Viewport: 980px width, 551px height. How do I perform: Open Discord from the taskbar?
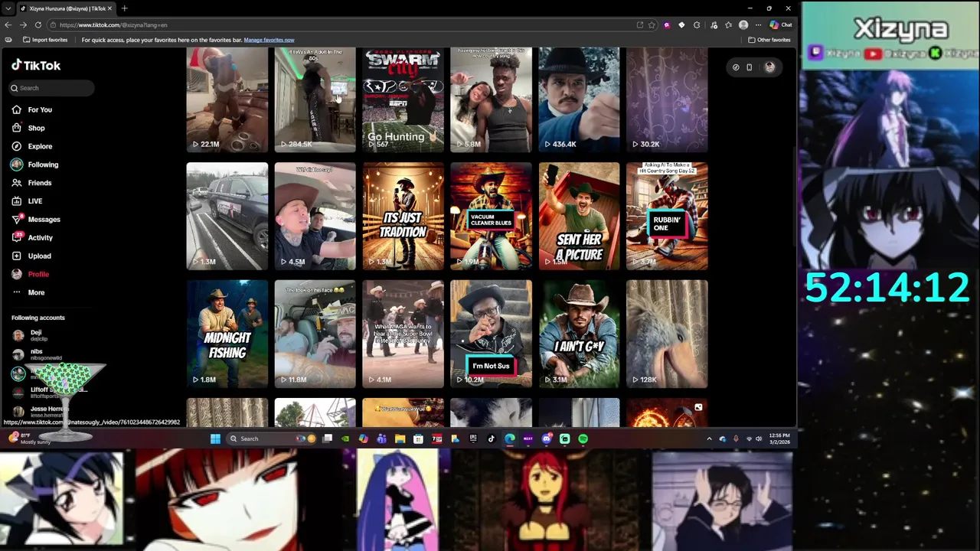pos(546,439)
